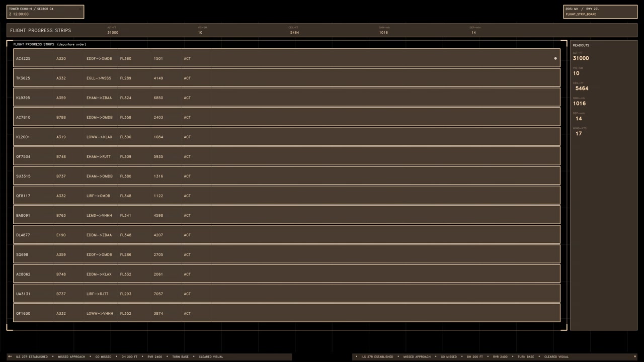
Task: Select the TOWER ECHO-9 / SECTOR 04 label
Action: point(31,9)
